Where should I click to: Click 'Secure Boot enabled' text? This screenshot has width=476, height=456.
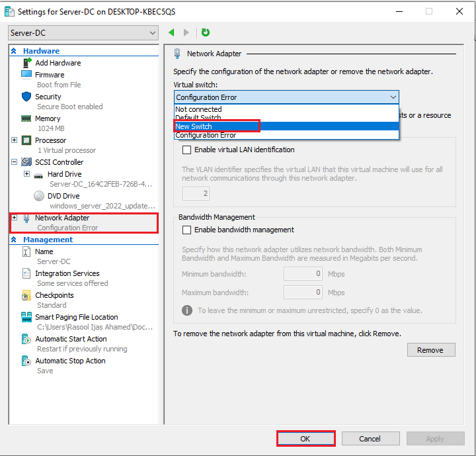[70, 107]
